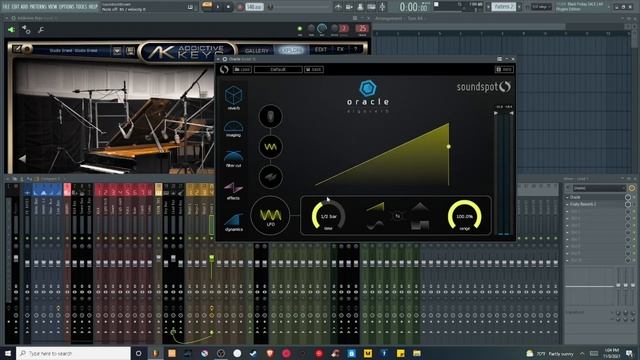640x360 pixels.
Task: Click the fx button between LFO shapes
Action: click(x=398, y=216)
